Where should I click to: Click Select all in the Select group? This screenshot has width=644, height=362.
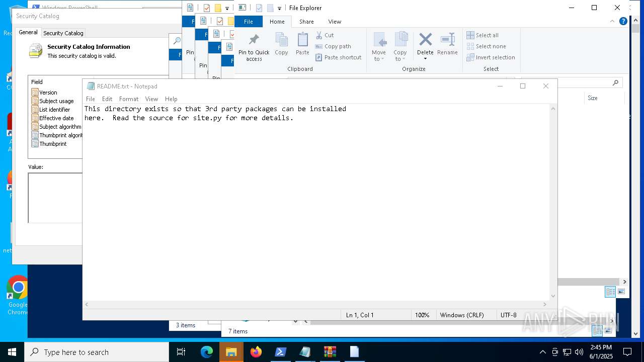[x=482, y=35]
